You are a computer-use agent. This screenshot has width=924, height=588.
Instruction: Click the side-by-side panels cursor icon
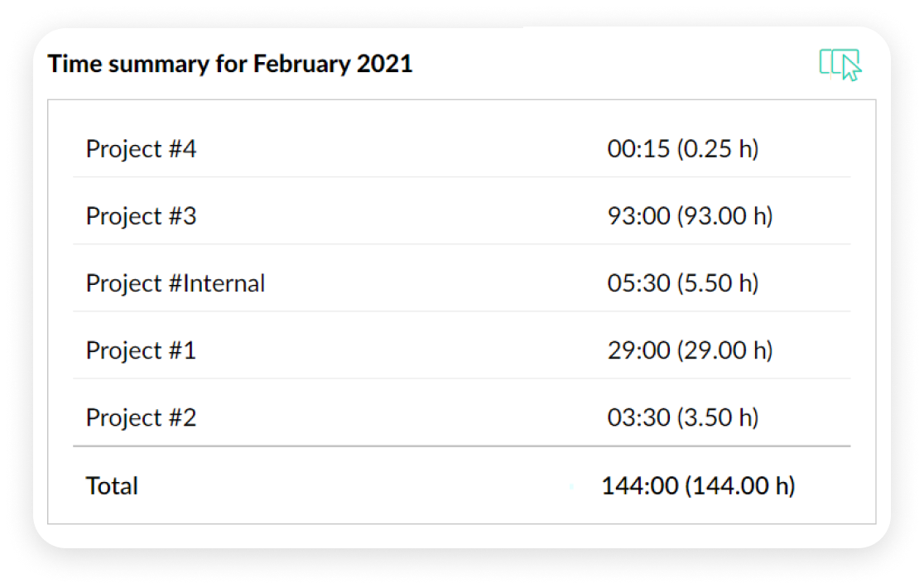(840, 64)
